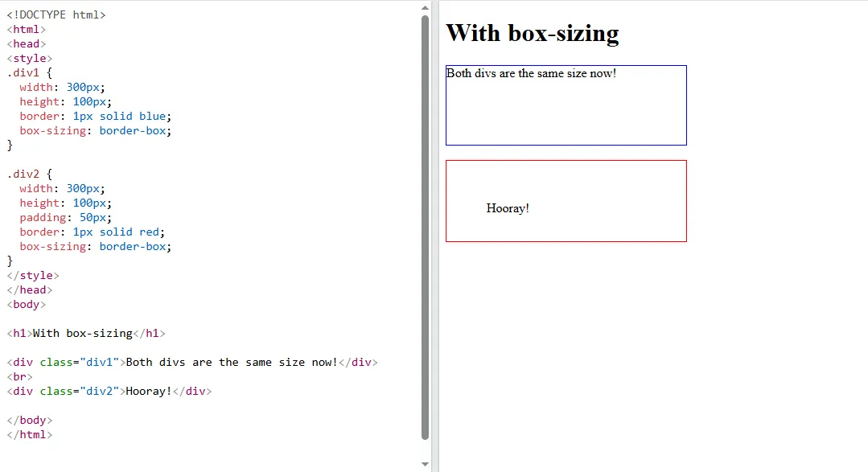
Task: Click the scrollbar up arrow of code panel
Action: click(426, 8)
